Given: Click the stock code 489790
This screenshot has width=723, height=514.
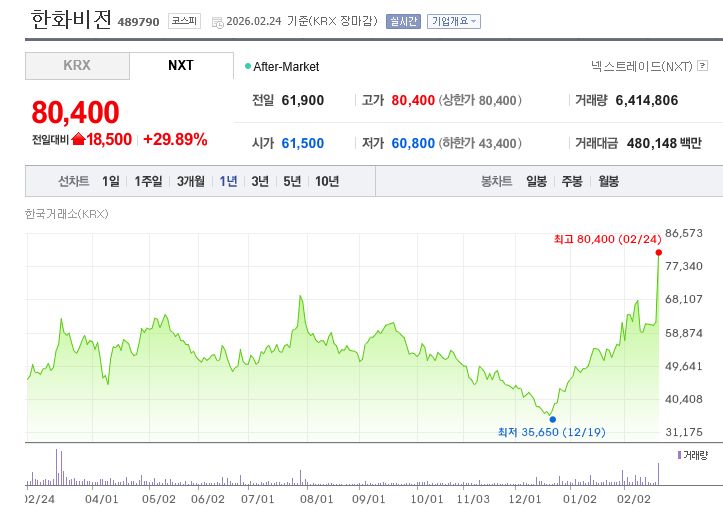Looking at the screenshot, I should click(x=138, y=22).
